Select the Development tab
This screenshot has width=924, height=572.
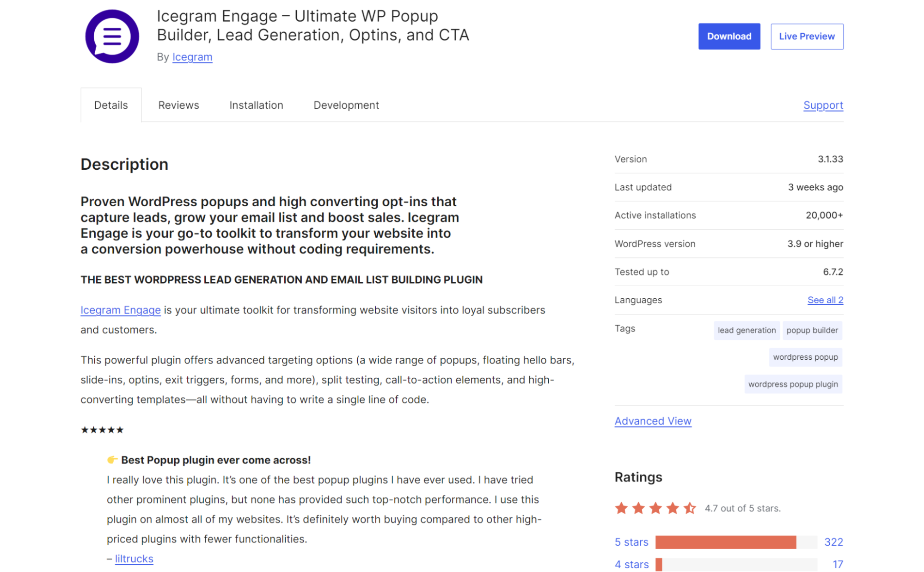346,105
